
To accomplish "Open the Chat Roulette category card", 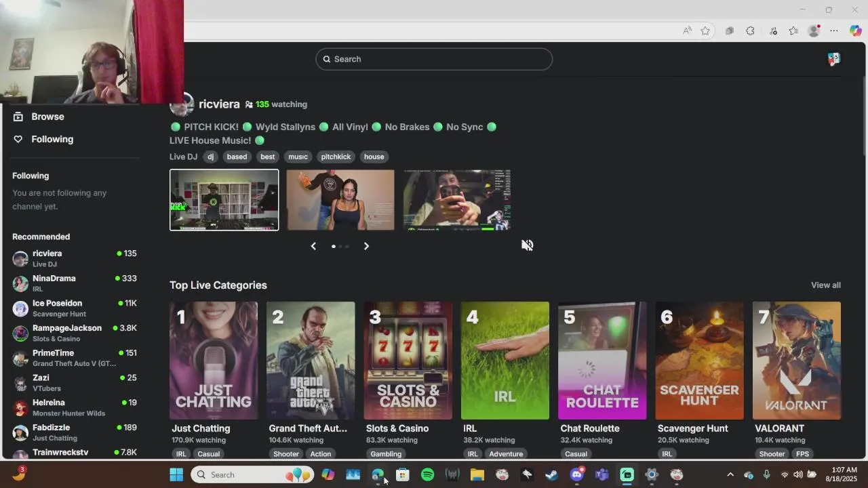I will tap(602, 361).
